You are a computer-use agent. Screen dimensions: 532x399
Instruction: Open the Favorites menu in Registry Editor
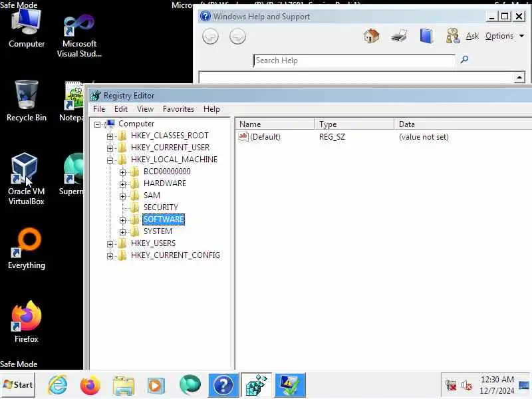(x=178, y=109)
